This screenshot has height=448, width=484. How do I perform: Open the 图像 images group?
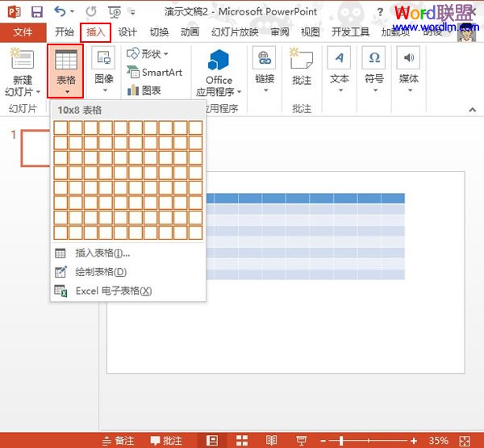[104, 70]
